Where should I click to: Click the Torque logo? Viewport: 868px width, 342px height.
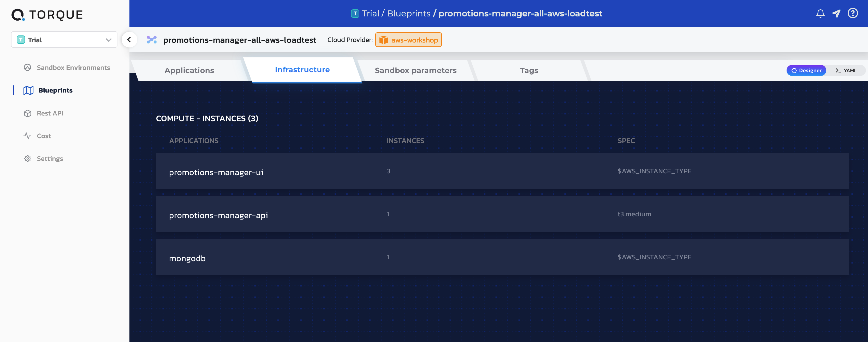click(x=47, y=15)
